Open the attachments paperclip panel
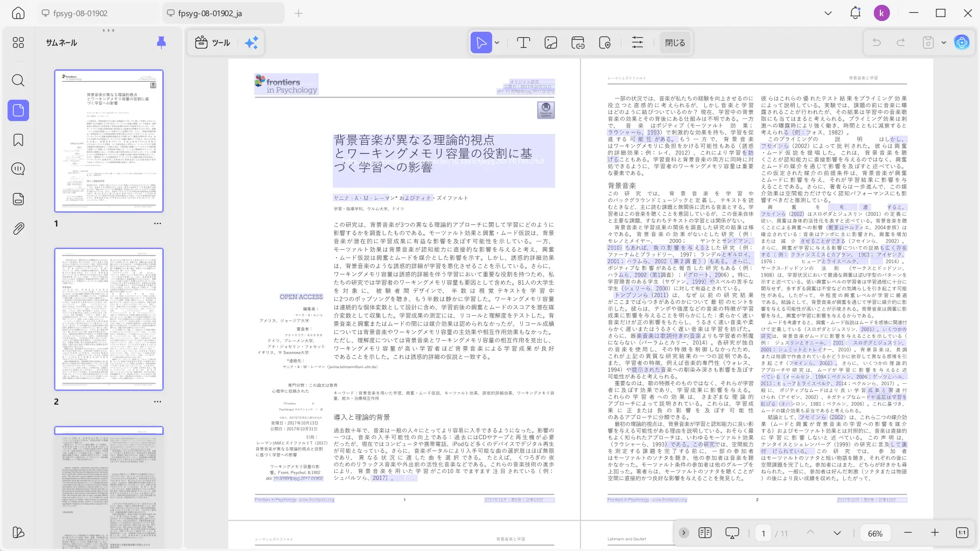Screen dimensions: 980x551 pos(18,229)
